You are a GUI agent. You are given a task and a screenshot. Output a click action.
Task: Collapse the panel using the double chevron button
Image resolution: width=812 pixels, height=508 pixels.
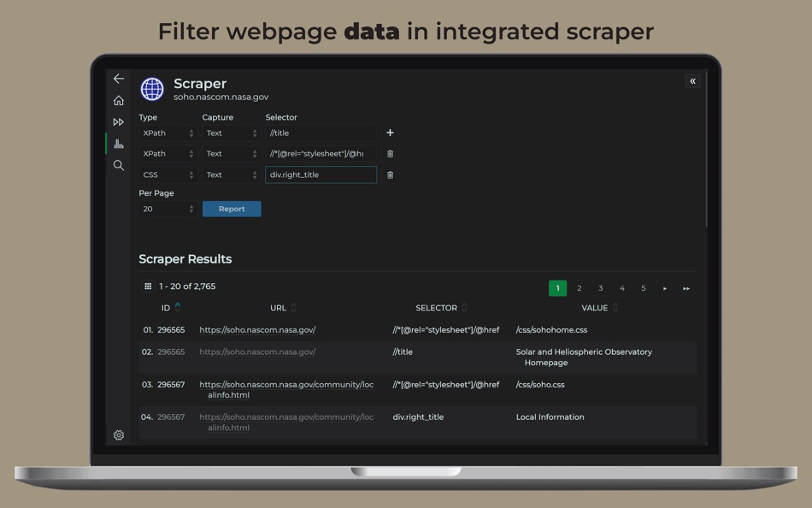pos(692,80)
